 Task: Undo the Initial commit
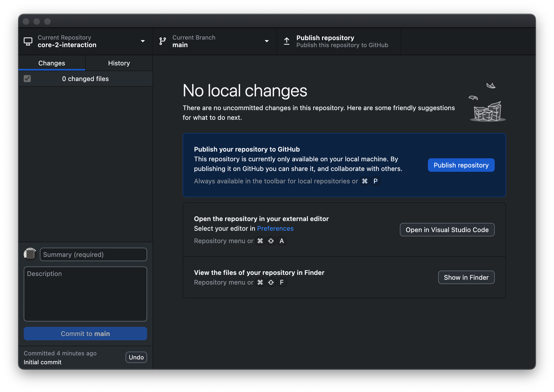pos(136,357)
